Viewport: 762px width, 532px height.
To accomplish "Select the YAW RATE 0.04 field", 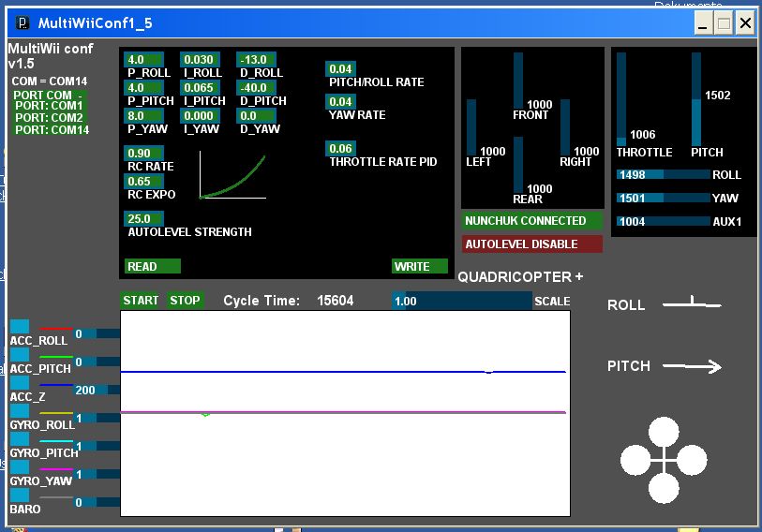I will coord(340,101).
